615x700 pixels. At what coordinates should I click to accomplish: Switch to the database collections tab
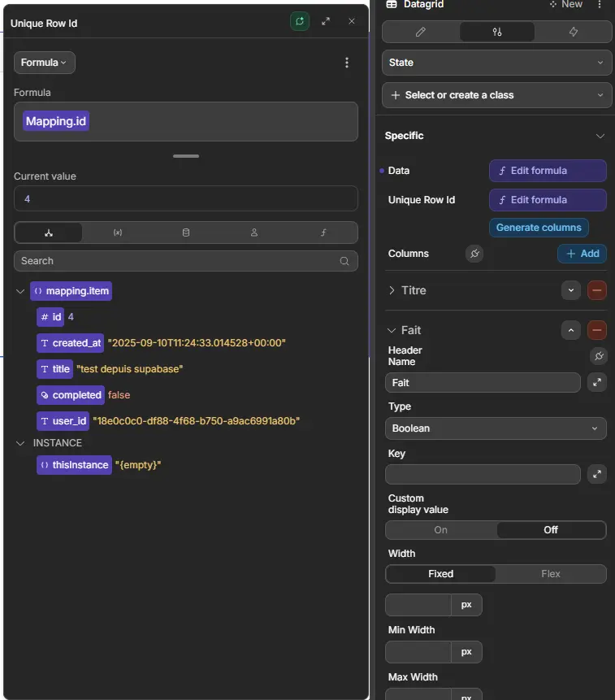click(x=186, y=233)
